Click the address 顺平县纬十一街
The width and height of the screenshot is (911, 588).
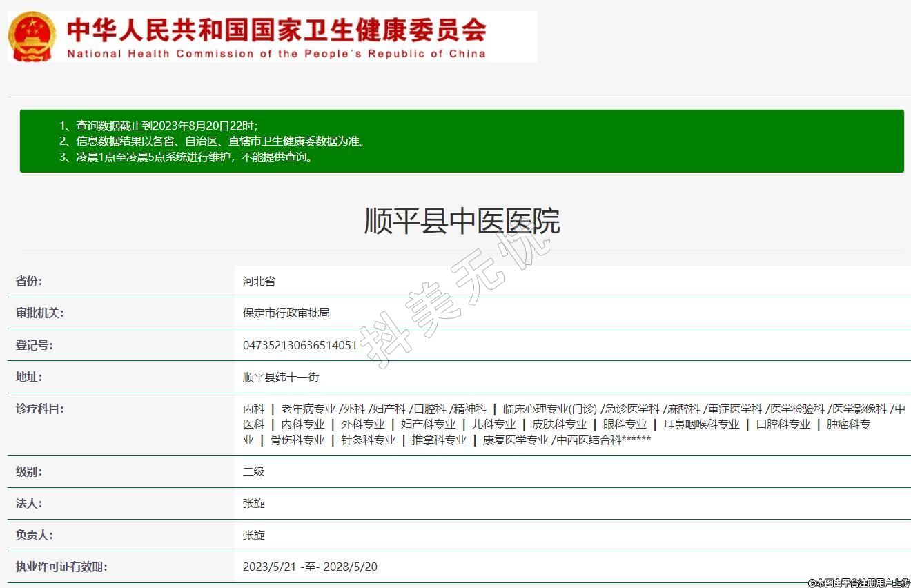coord(280,377)
